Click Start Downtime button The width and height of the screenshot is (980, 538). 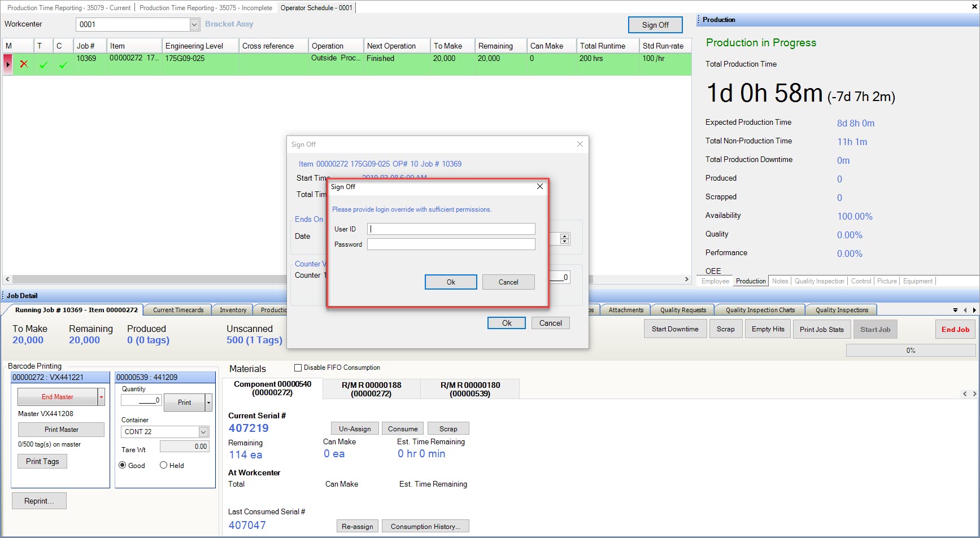(x=675, y=329)
